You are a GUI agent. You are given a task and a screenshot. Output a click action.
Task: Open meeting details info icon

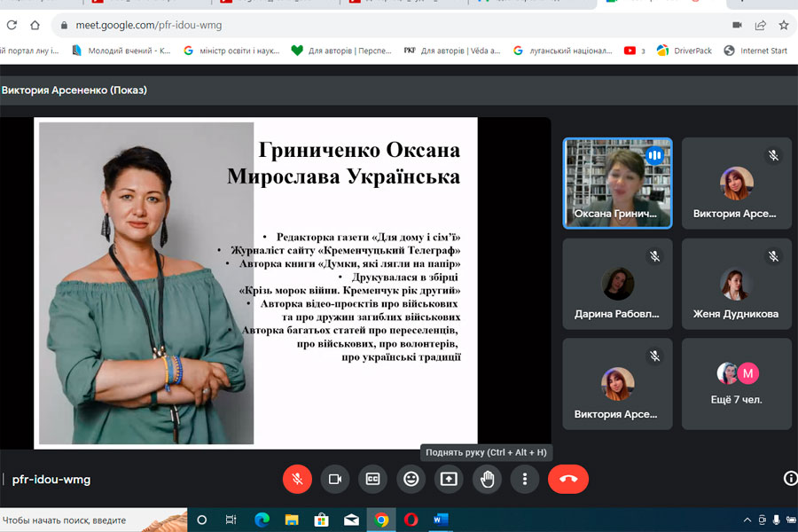click(790, 479)
